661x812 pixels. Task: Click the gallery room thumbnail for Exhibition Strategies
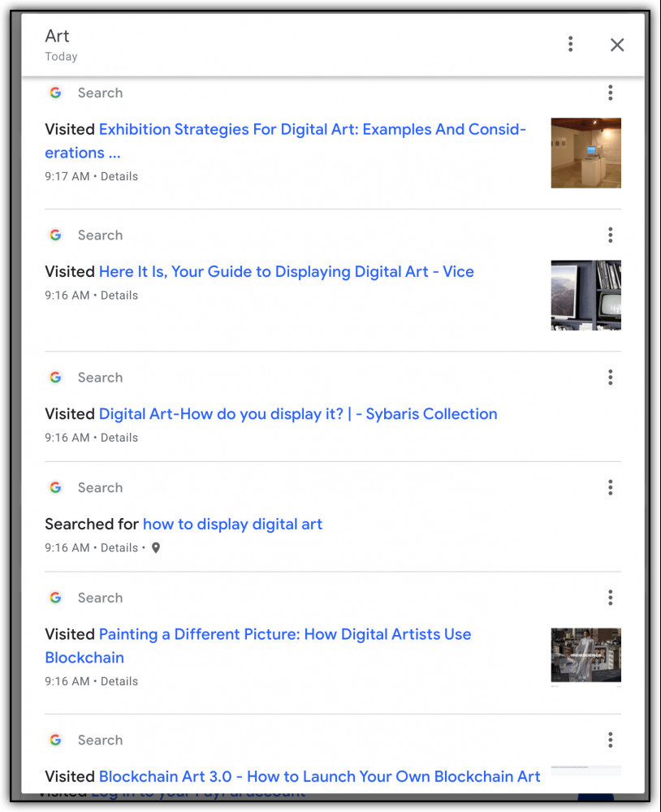click(586, 153)
